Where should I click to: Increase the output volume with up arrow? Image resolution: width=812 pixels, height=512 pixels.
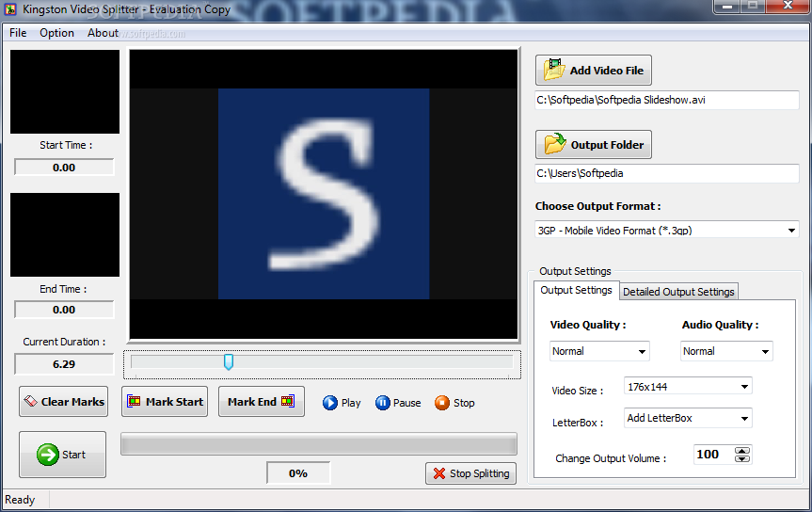pos(742,450)
